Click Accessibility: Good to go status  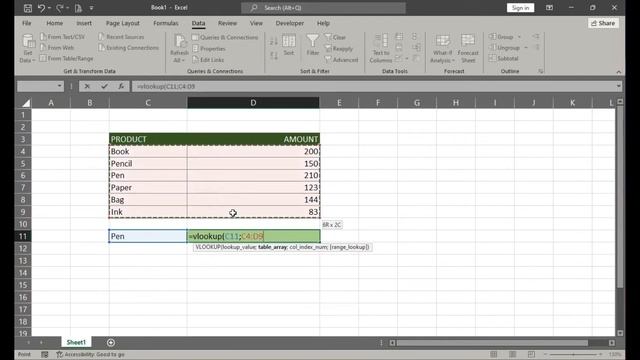coord(90,354)
